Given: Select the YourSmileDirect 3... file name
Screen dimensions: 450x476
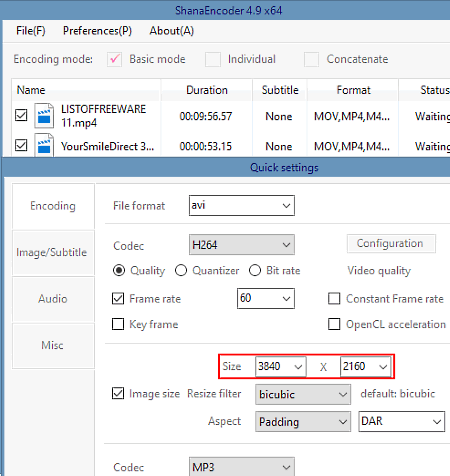Looking at the screenshot, I should [107, 146].
